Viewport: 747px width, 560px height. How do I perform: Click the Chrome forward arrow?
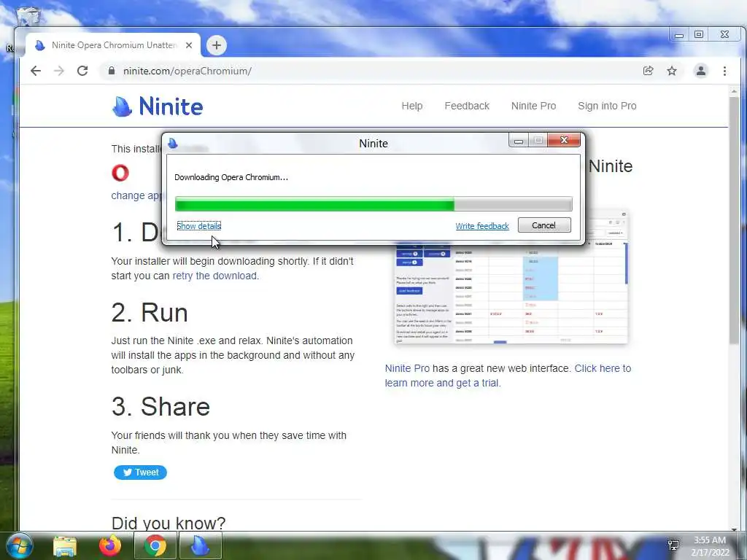(59, 71)
